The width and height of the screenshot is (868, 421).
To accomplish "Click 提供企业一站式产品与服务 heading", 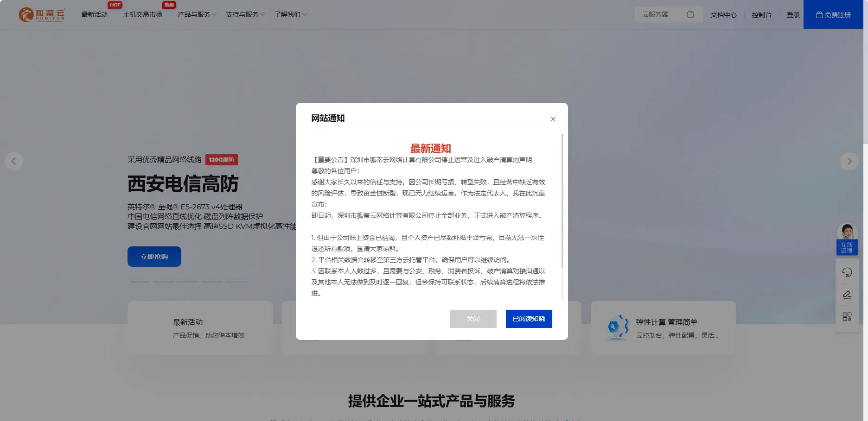I will click(432, 401).
